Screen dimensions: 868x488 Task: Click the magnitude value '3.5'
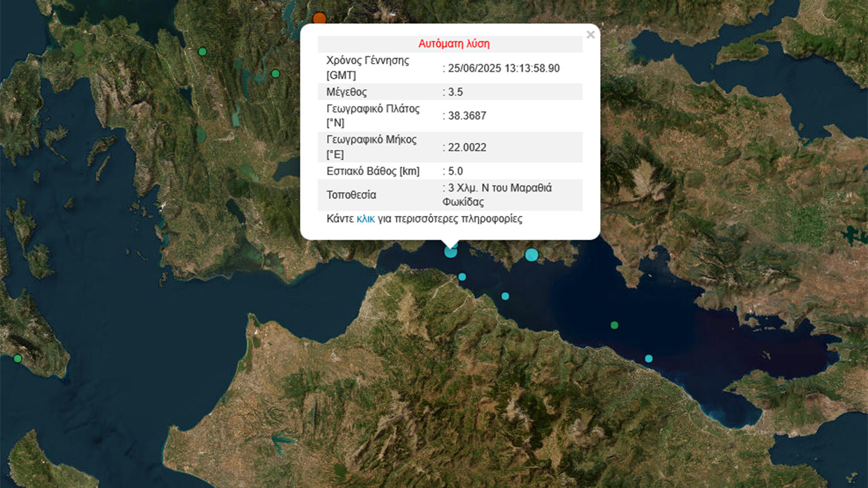[455, 92]
